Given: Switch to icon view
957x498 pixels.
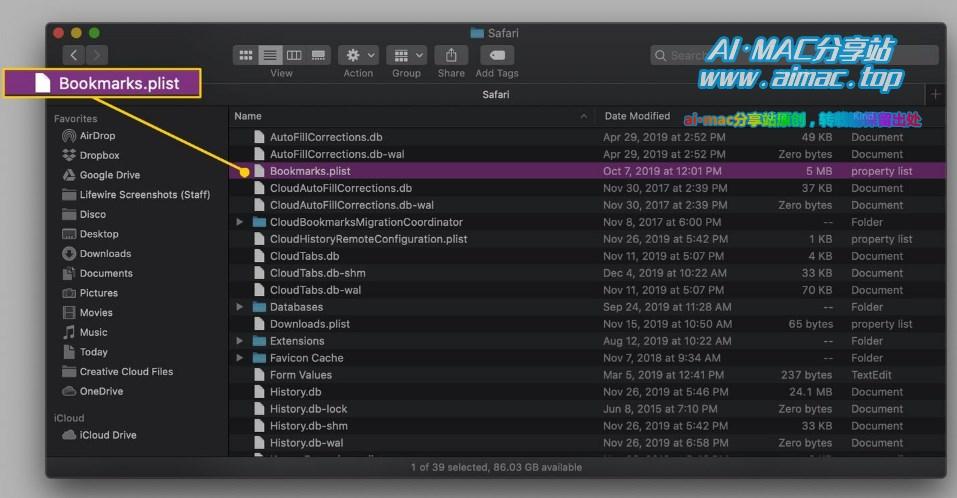Looking at the screenshot, I should [x=245, y=56].
